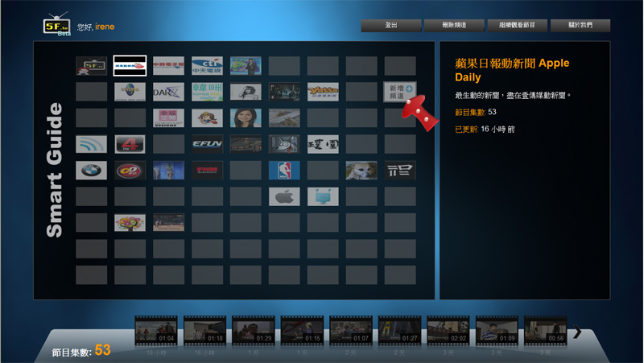Open the colorful flower tree channel tile
Viewport: 644px width, 363px height.
[130, 223]
